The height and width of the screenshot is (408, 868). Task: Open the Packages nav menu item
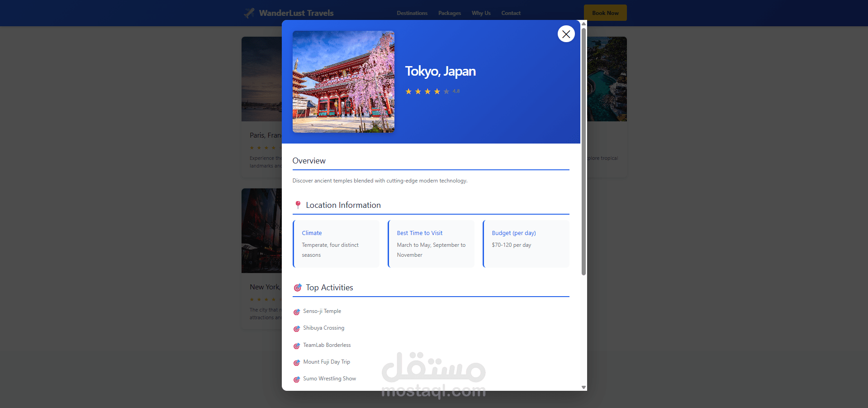tap(450, 13)
